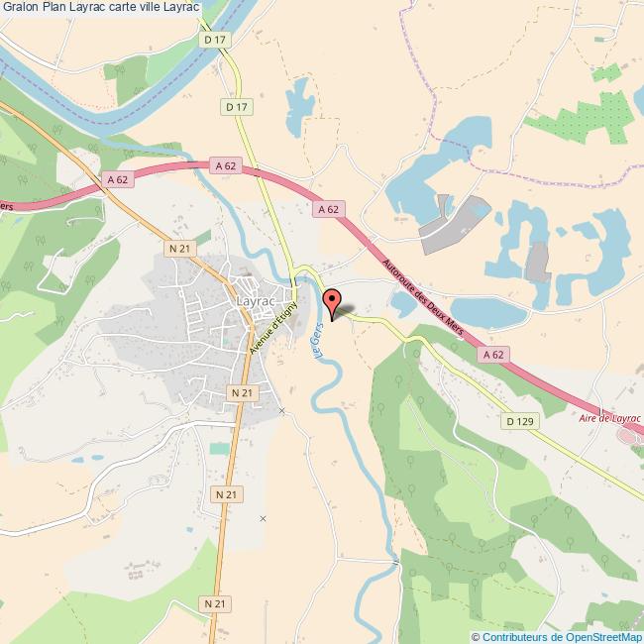Click the A 62 shield northeast of Layrac
The width and height of the screenshot is (644, 644).
coord(329,209)
